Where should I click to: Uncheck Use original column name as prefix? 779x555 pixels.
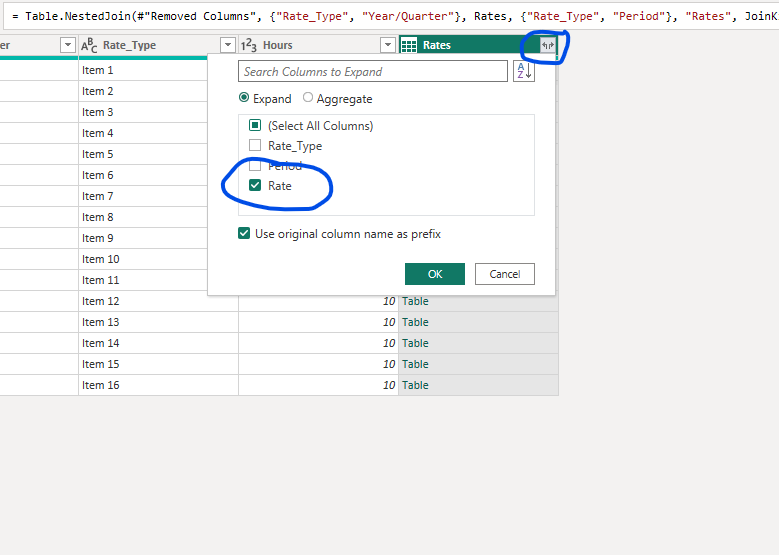[x=244, y=234]
